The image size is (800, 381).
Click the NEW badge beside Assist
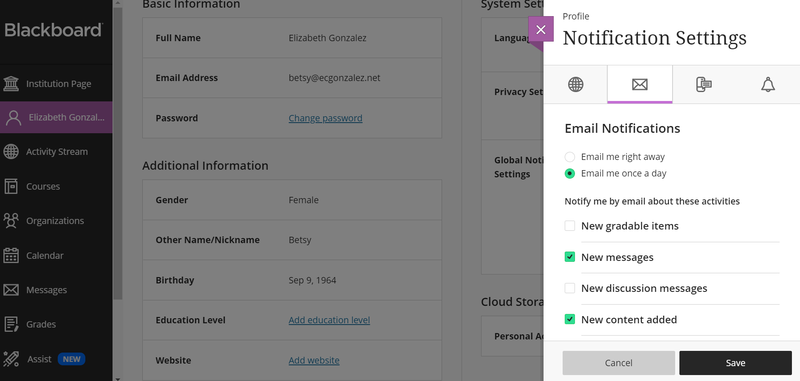71,359
